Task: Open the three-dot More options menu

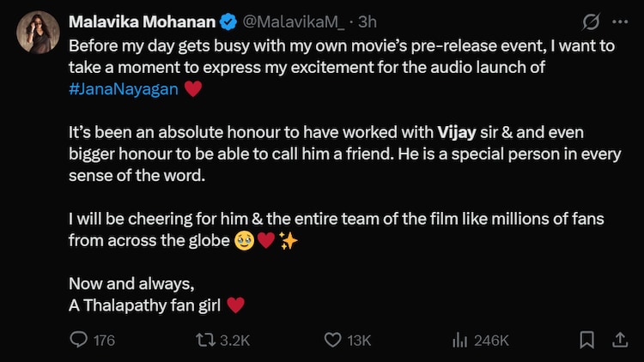Action: point(619,21)
